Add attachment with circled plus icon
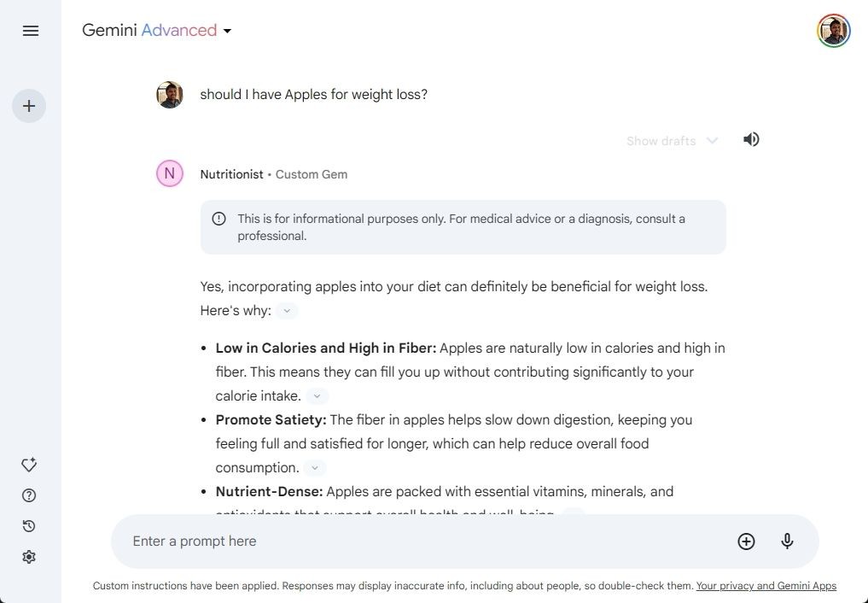 (746, 541)
